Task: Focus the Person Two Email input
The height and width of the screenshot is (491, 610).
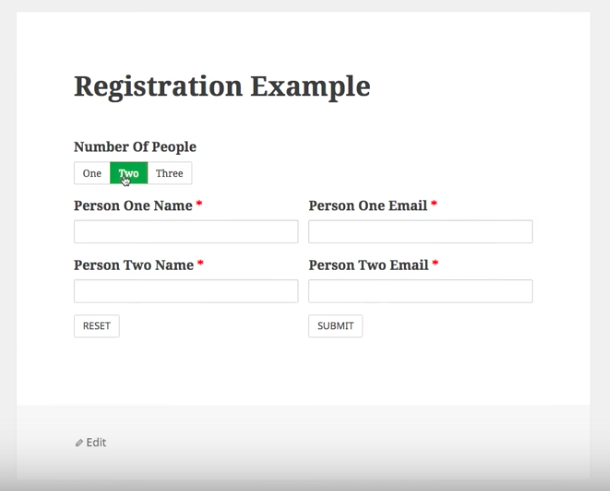Action: (x=420, y=291)
